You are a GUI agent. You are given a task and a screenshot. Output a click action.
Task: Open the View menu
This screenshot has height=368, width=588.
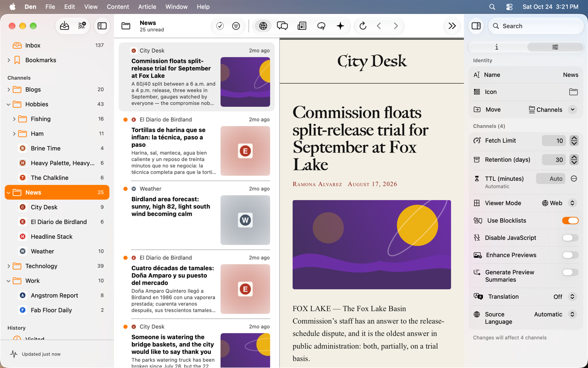[90, 7]
